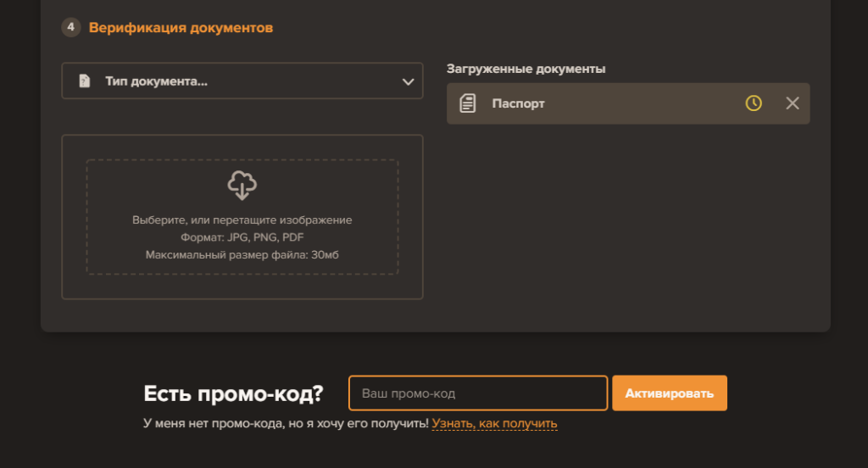Click the step 4 number badge

70,28
